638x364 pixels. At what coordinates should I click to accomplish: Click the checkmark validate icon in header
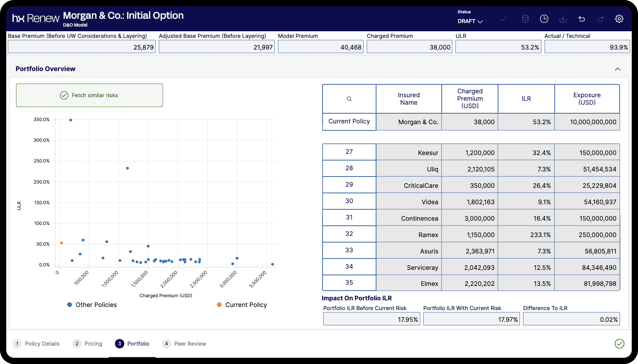pyautogui.click(x=504, y=19)
